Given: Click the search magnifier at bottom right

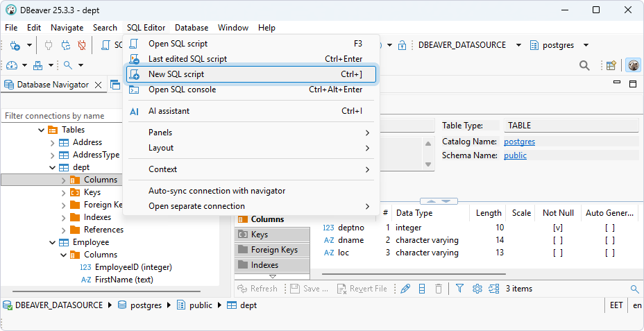Looking at the screenshot, I should 634,289.
